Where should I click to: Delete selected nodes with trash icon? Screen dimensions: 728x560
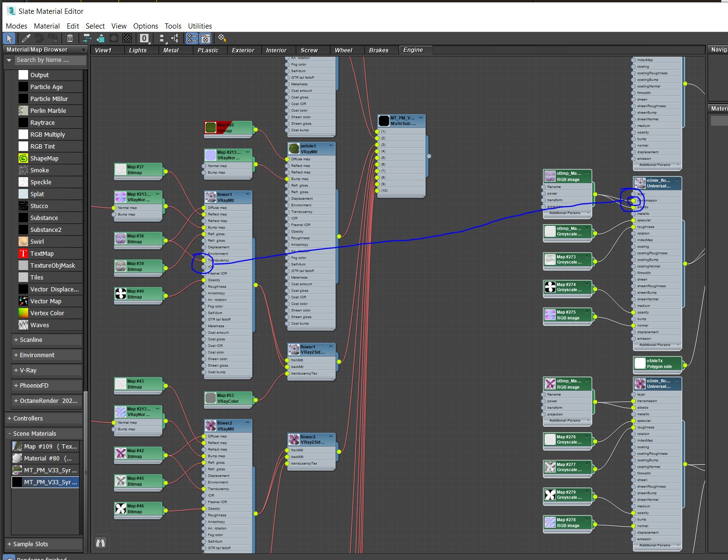[x=70, y=38]
